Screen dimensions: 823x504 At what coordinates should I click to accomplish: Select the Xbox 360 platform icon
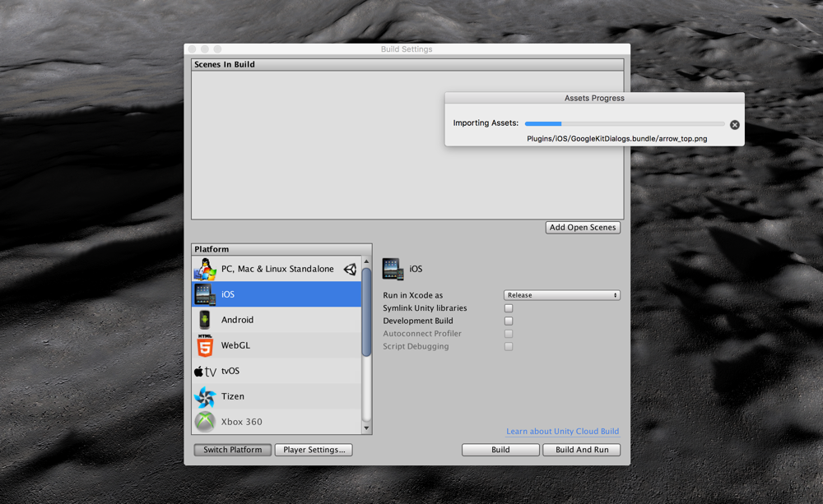point(205,422)
